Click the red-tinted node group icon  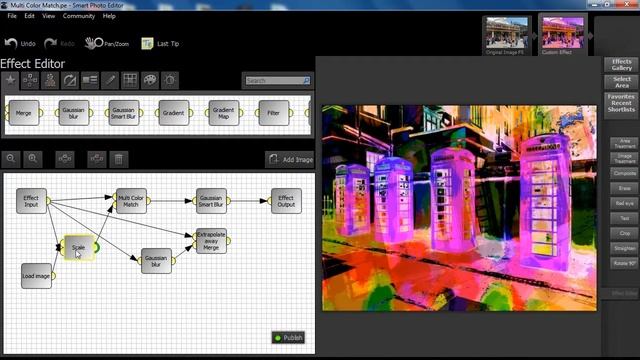click(97, 159)
